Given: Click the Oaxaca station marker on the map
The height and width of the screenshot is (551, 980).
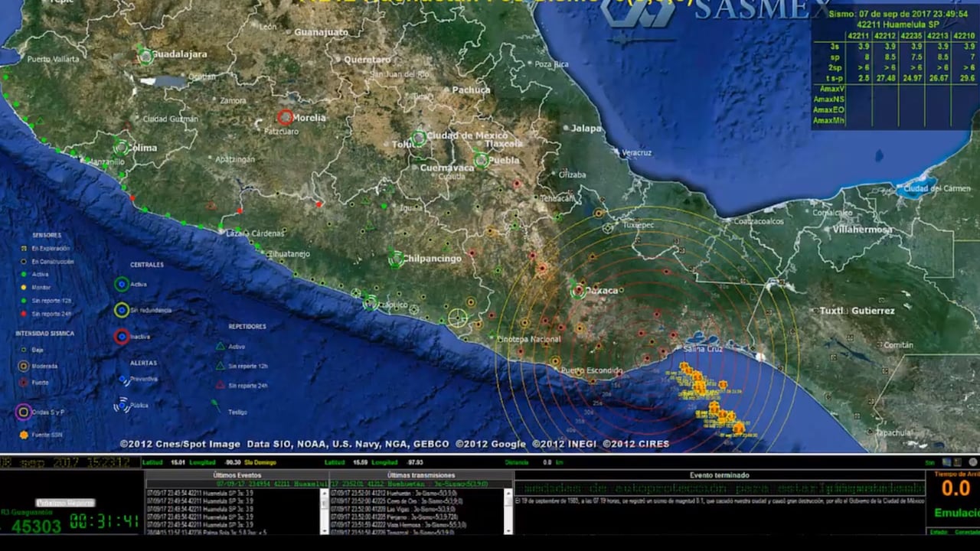Looking at the screenshot, I should pyautogui.click(x=579, y=290).
